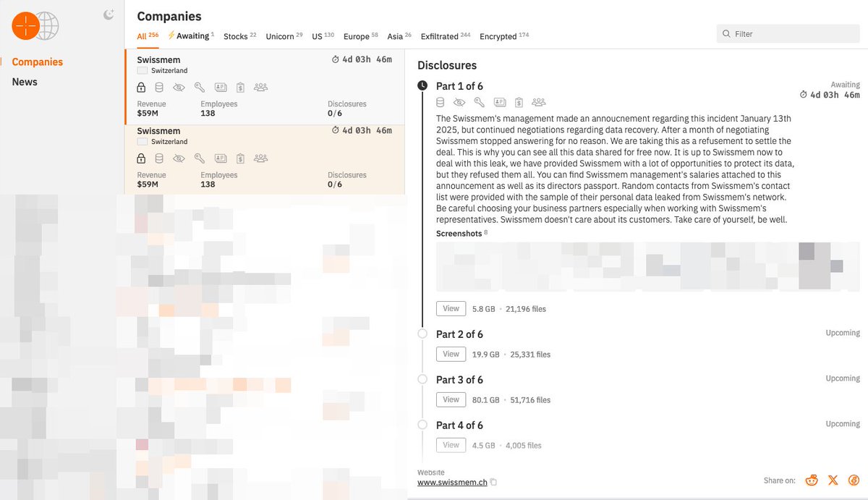Screen dimensions: 868x500
Task: Click the lock icon on the white Swissmem card
Action: [142, 88]
